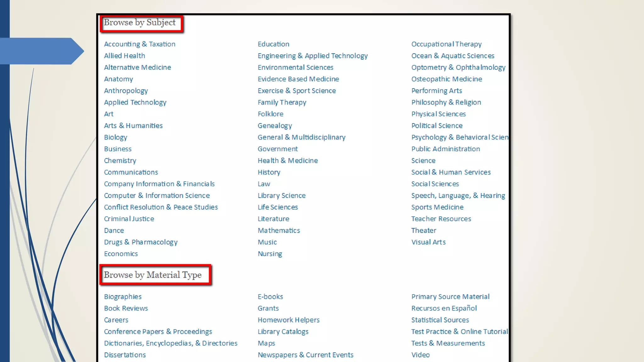Open the Dissertations material type
This screenshot has height=362, width=644.
click(125, 355)
